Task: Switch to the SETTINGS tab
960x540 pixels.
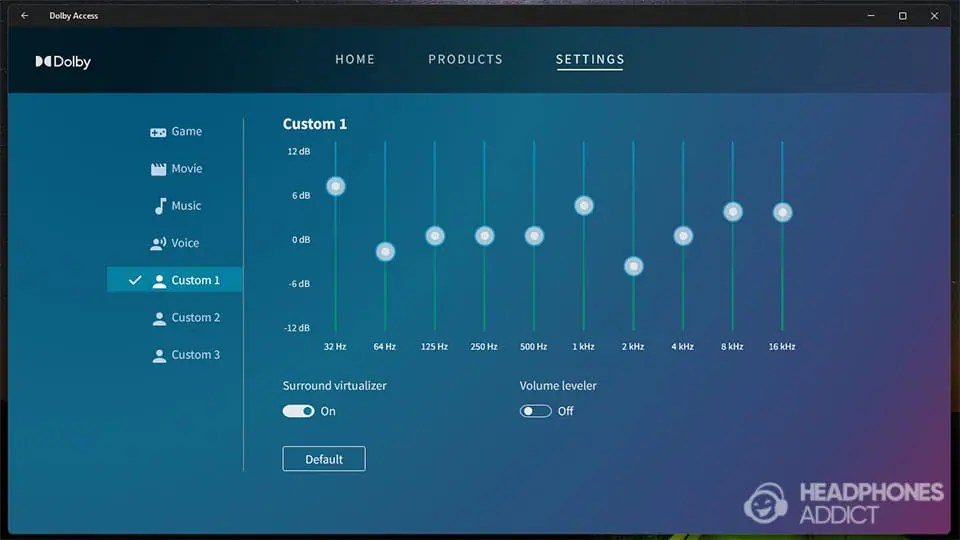Action: coord(590,59)
